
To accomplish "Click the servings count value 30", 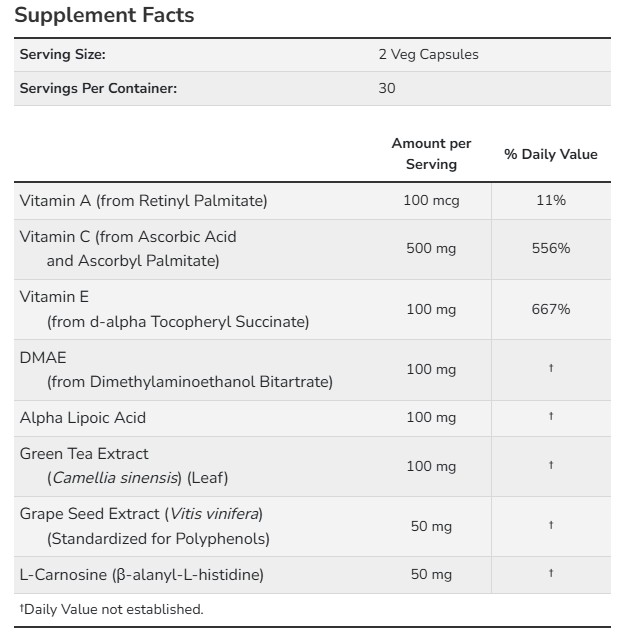I will [x=387, y=88].
